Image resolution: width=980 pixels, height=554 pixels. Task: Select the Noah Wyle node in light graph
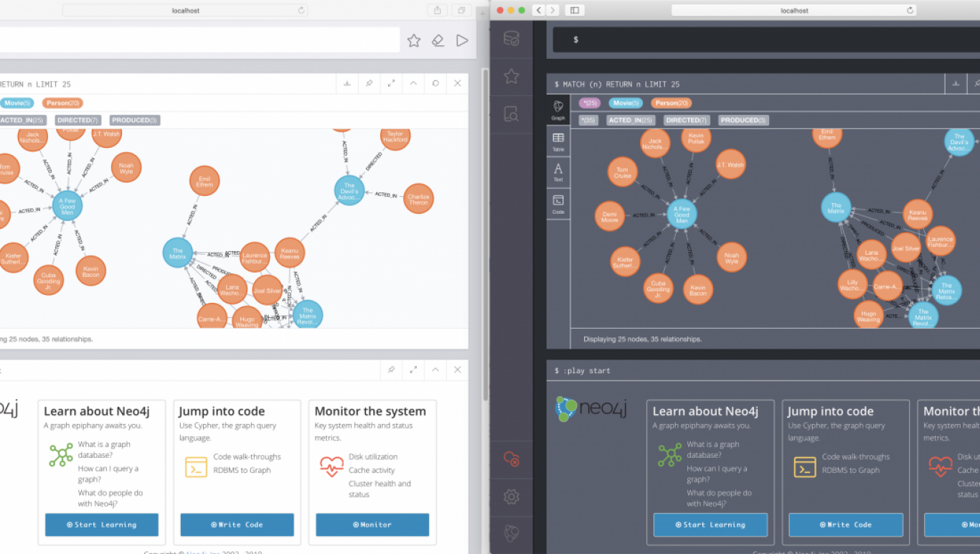126,168
